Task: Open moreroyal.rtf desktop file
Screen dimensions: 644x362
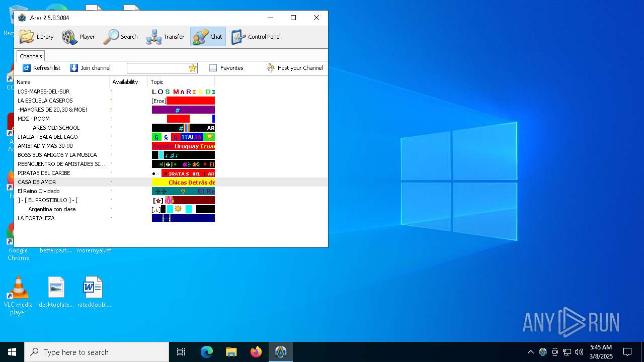Action: pos(94,250)
